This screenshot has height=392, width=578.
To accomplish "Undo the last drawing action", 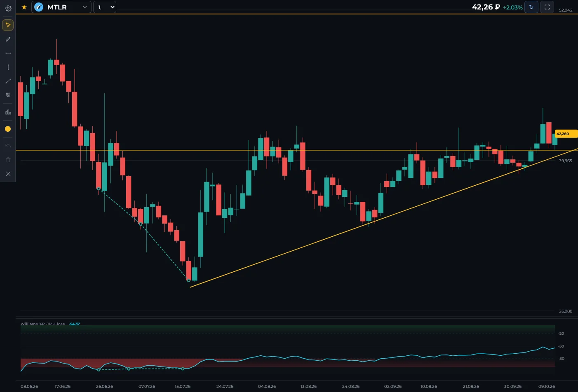I will (x=8, y=146).
